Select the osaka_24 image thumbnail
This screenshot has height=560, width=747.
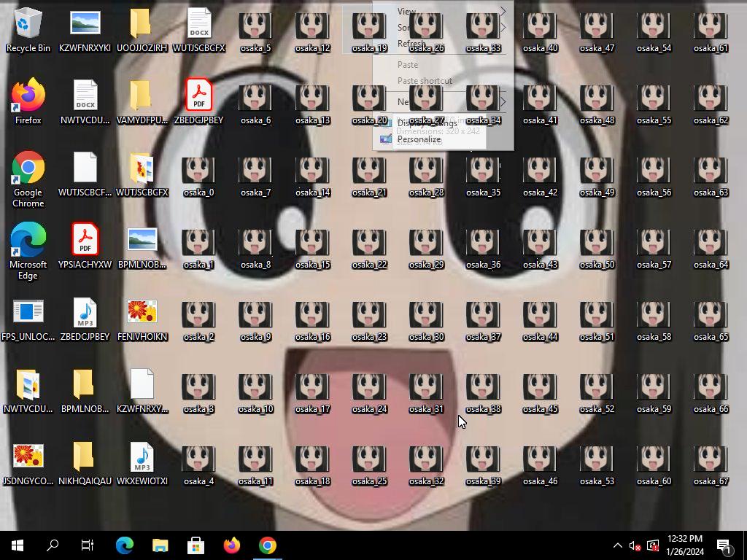[x=369, y=394]
